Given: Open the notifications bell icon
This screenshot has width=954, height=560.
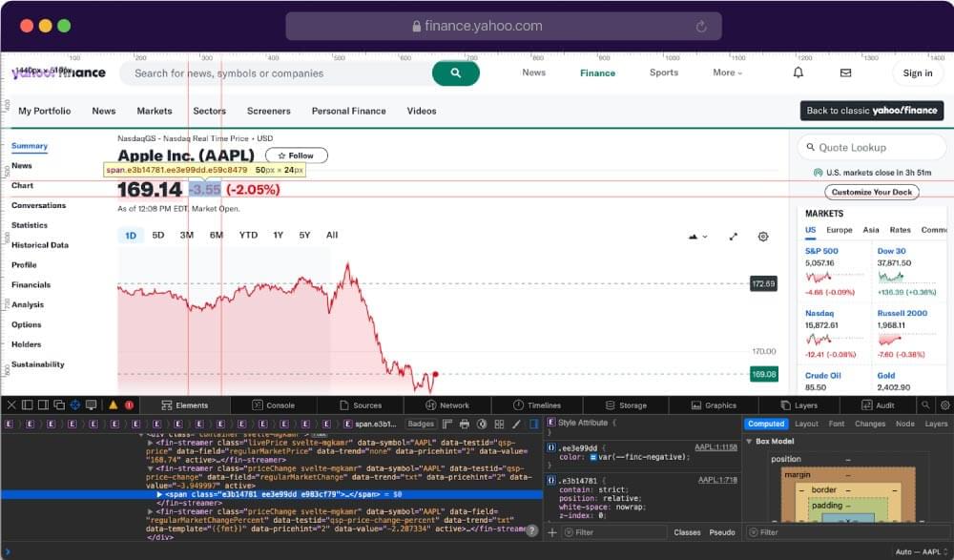Looking at the screenshot, I should coord(798,73).
